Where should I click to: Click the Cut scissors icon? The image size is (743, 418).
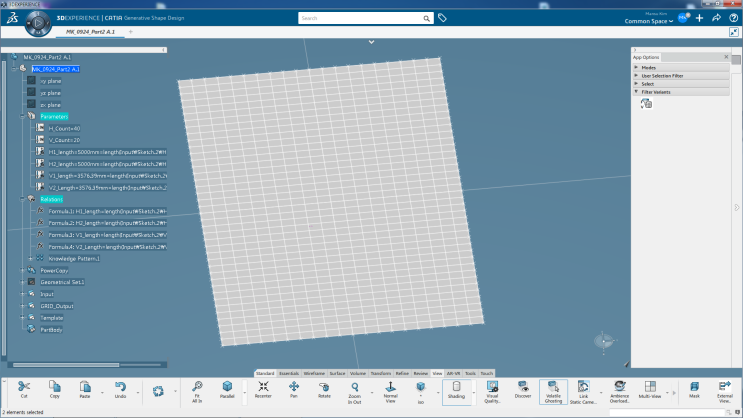pos(24,387)
